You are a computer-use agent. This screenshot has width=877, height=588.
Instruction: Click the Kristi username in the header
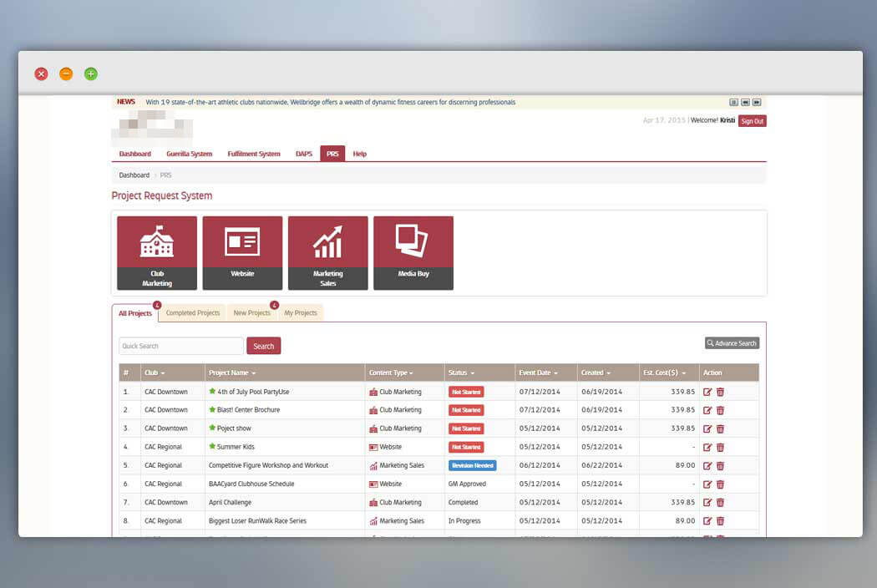(x=727, y=120)
